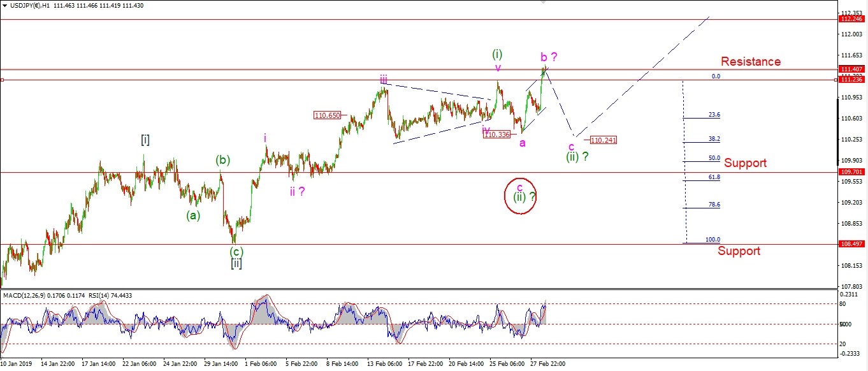Click the 110.336 price arrow label
This screenshot has width=868, height=371.
coord(497,135)
